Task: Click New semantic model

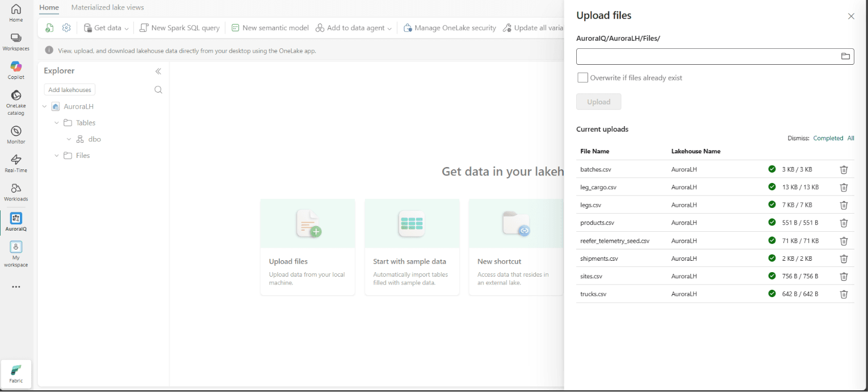Action: tap(270, 28)
